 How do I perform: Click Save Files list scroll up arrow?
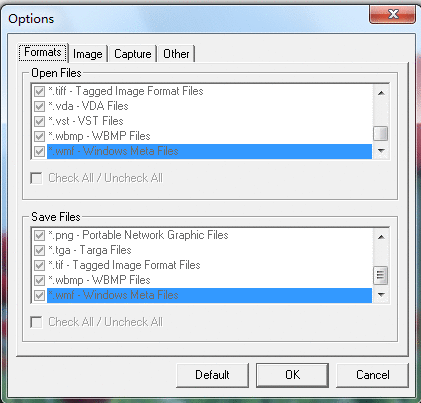coord(381,237)
